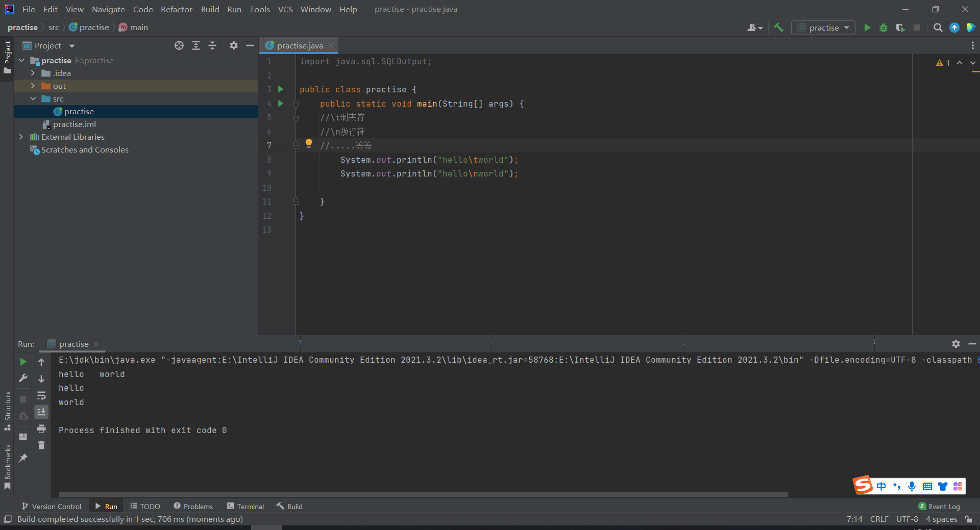Click the yellow lightbulb on line 7
Screen dimensions: 980x530
[x=309, y=143]
